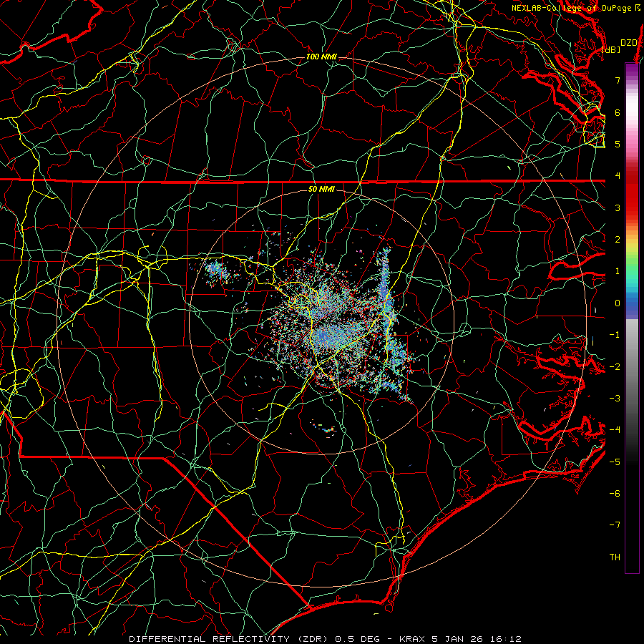Click the "-2" tick label on the color scale
Viewport: 644px width, 644px height.
[615, 367]
